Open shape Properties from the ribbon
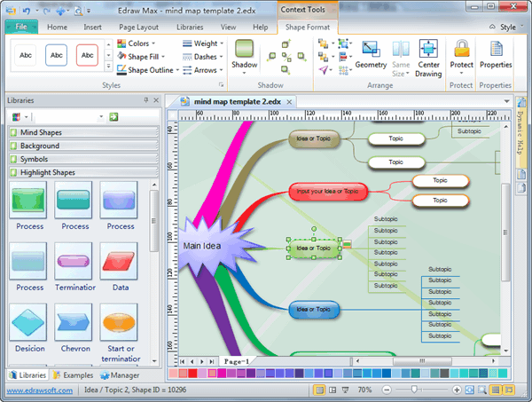Screen dimensions: 532x402 tap(496, 53)
